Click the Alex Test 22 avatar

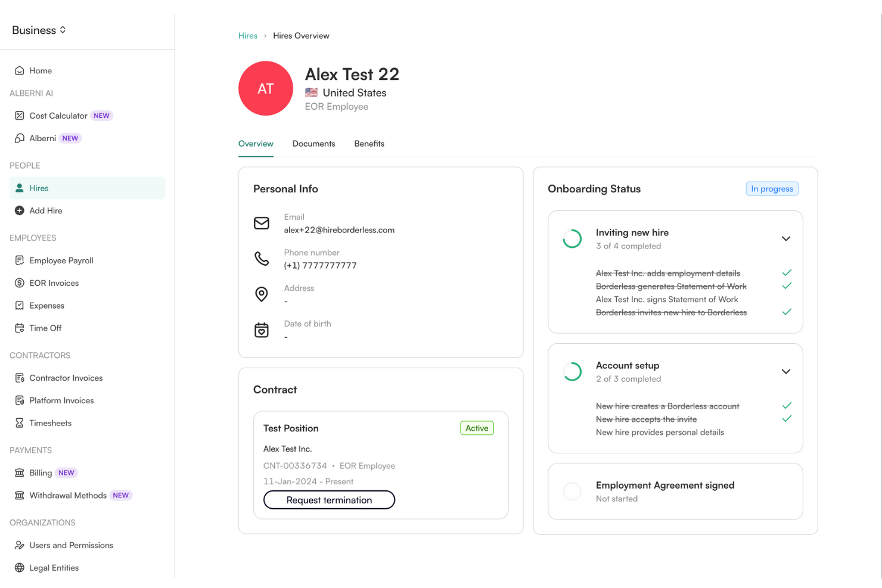[x=266, y=88]
